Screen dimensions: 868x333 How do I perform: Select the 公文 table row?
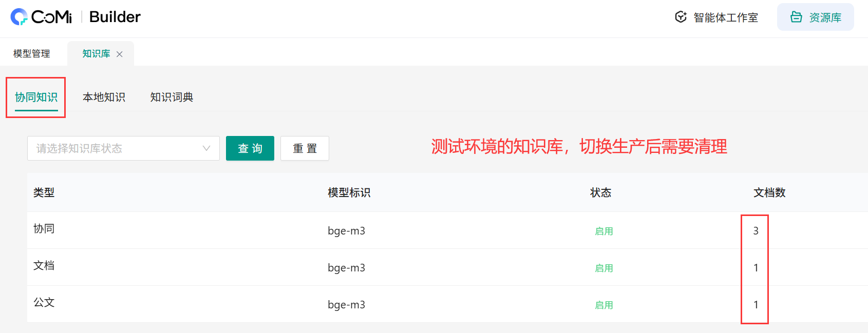click(44, 303)
